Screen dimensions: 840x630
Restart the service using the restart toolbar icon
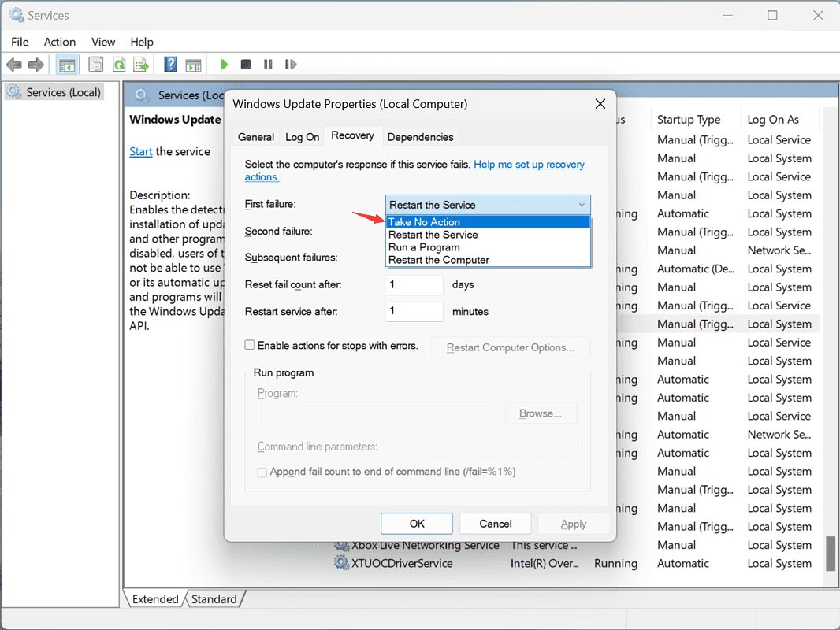(x=290, y=65)
